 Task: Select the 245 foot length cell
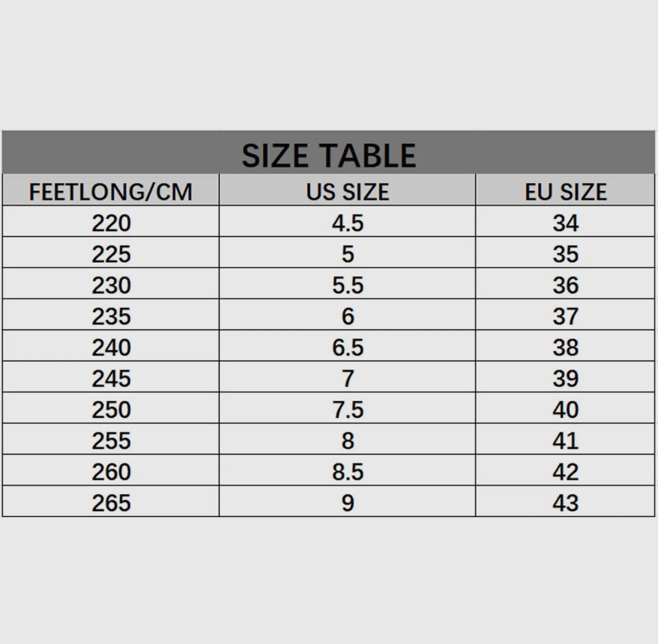tap(111, 378)
